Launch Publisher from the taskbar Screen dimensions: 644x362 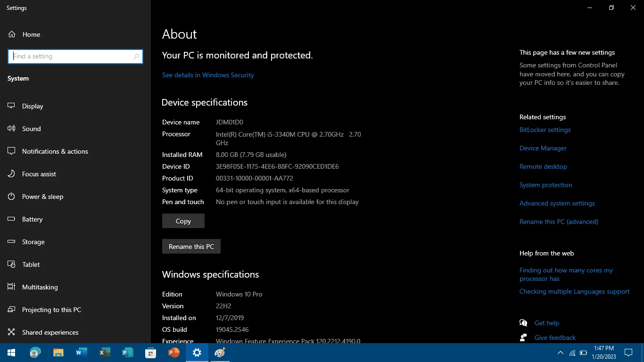point(127,353)
